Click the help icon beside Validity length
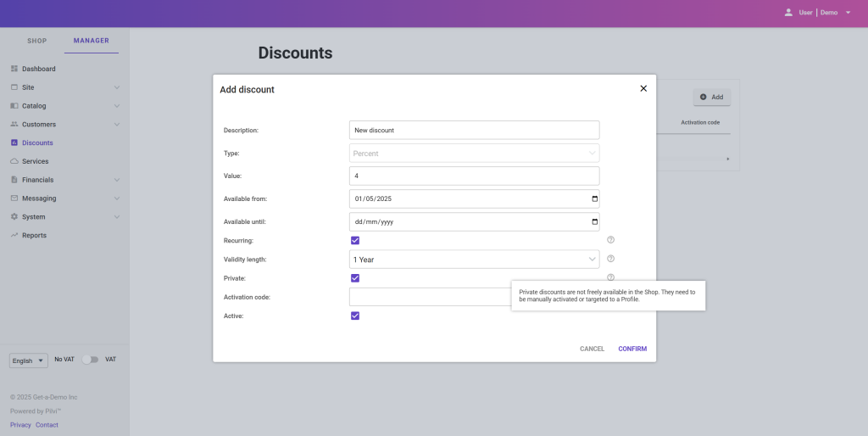 coord(610,259)
